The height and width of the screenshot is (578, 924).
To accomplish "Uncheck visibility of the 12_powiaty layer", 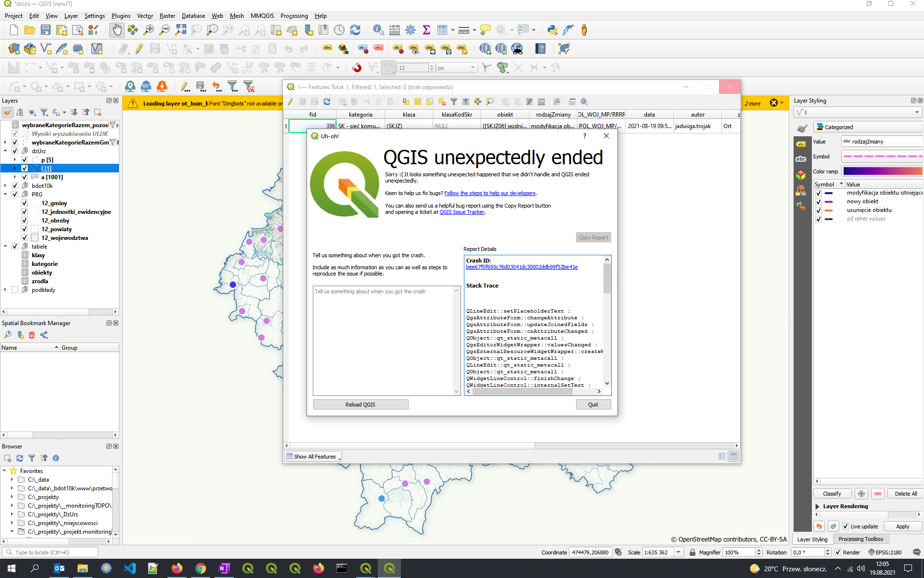I will [24, 229].
